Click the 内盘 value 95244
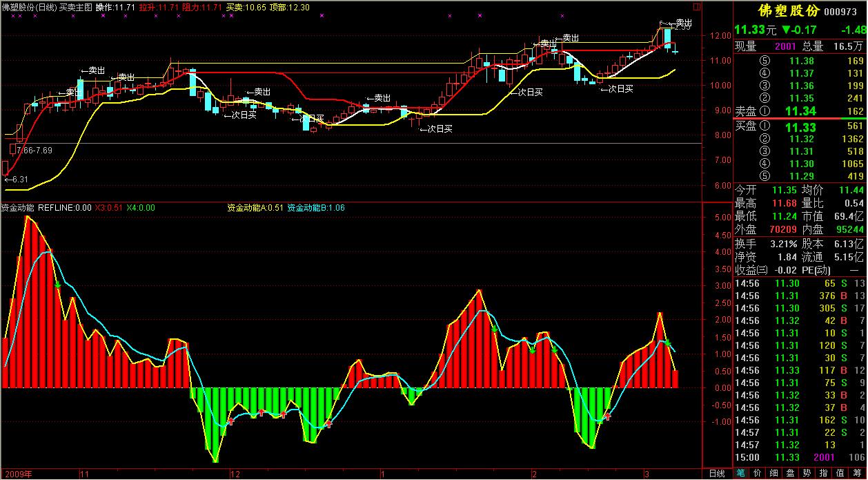Screen dimensions: 868x480 849,229
